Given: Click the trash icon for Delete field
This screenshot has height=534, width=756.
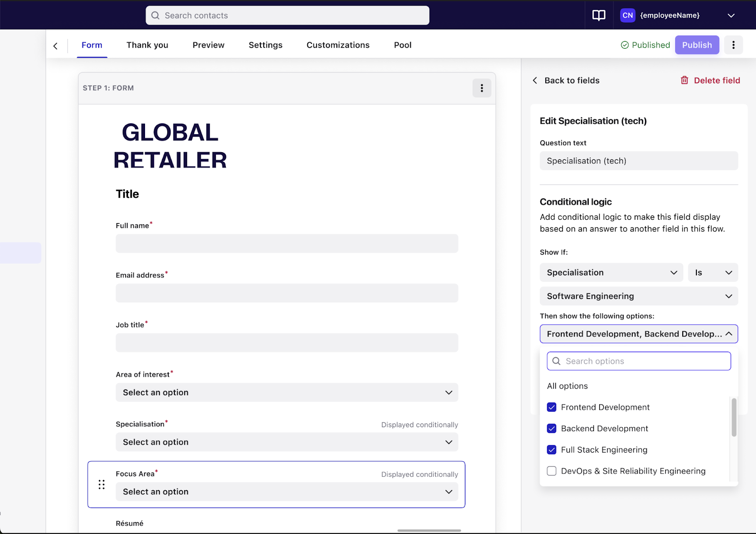Looking at the screenshot, I should click(684, 80).
